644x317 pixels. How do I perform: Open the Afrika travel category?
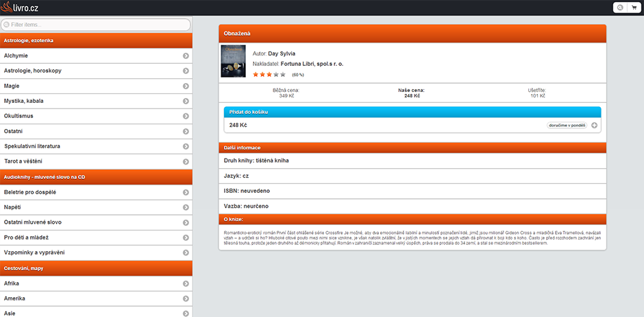click(96, 283)
